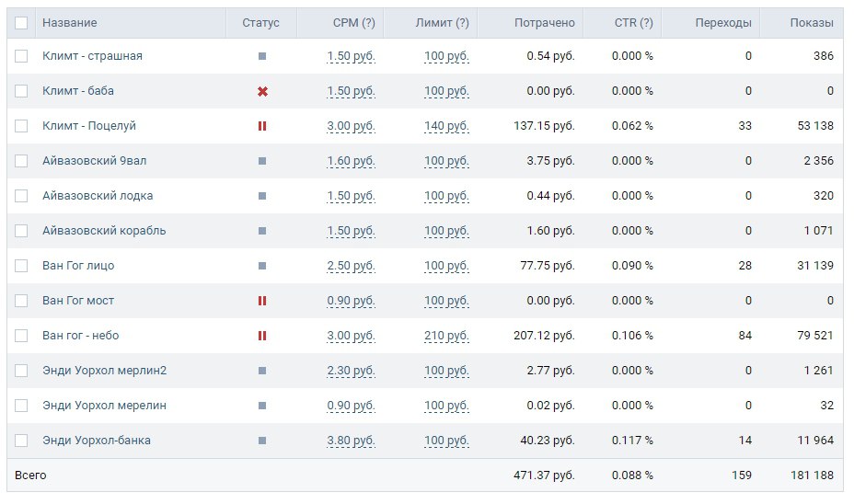Click the stopped status icon for Энди Уорхол-банка
Screen dimensions: 854x504
click(x=262, y=441)
